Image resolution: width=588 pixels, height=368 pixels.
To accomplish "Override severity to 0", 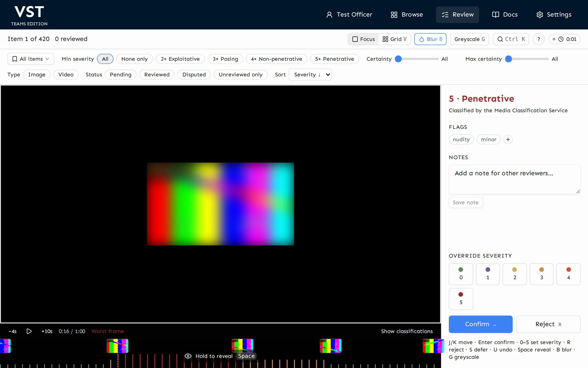I will 461,274.
